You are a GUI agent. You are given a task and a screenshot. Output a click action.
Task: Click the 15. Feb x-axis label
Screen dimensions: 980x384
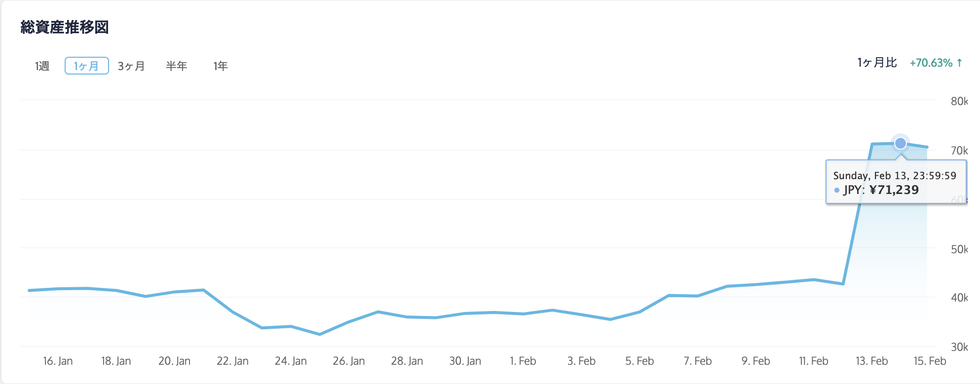pyautogui.click(x=930, y=361)
